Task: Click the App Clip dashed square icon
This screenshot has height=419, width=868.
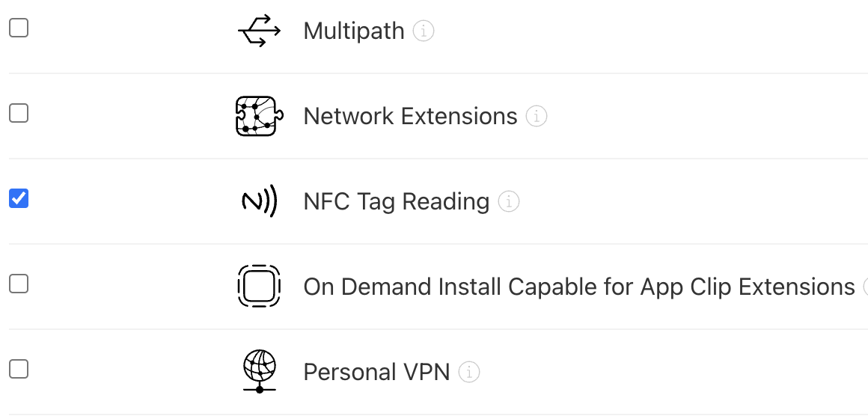Action: pos(259,286)
